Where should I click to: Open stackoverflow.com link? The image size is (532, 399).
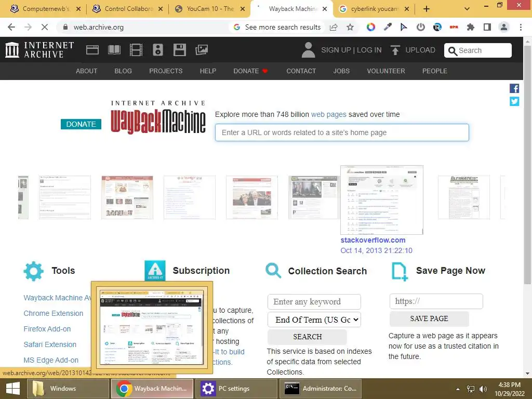coord(373,240)
